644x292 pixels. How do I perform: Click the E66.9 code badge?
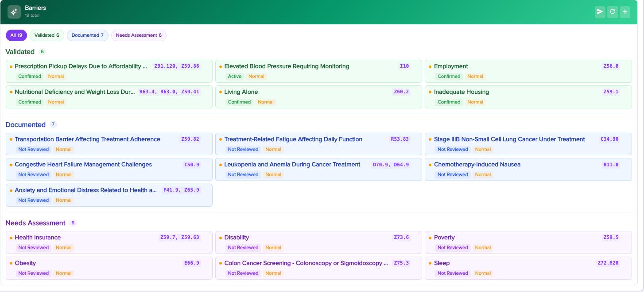click(192, 263)
